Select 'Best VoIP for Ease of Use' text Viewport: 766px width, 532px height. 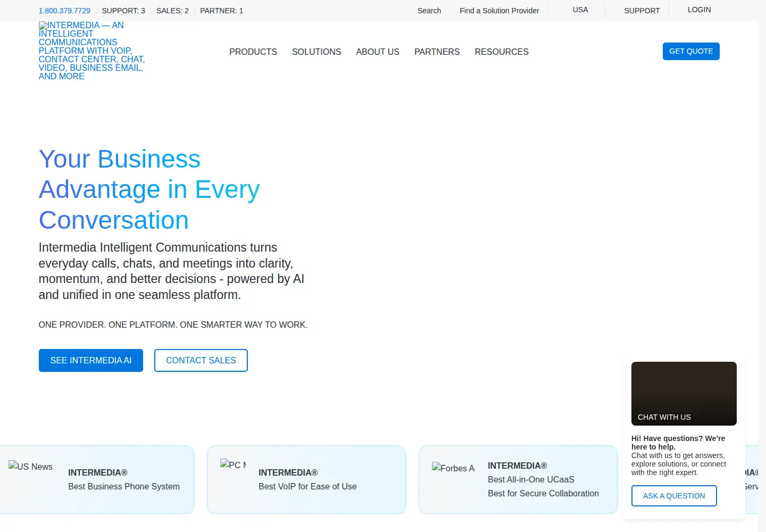pos(307,486)
